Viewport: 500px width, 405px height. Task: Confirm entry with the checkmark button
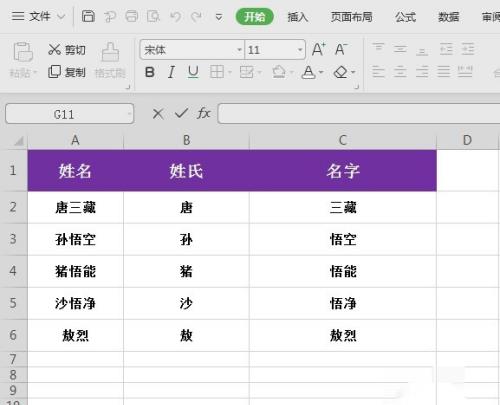[181, 114]
